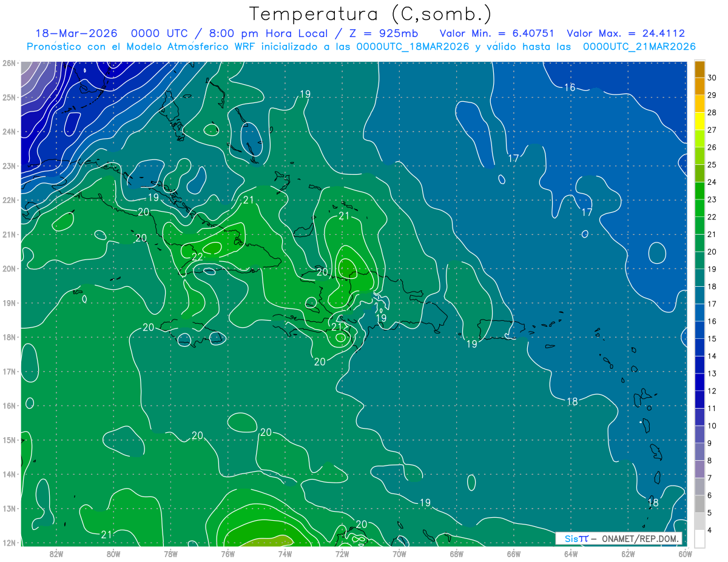Click the teal 18 degree legend swatch

(x=699, y=278)
